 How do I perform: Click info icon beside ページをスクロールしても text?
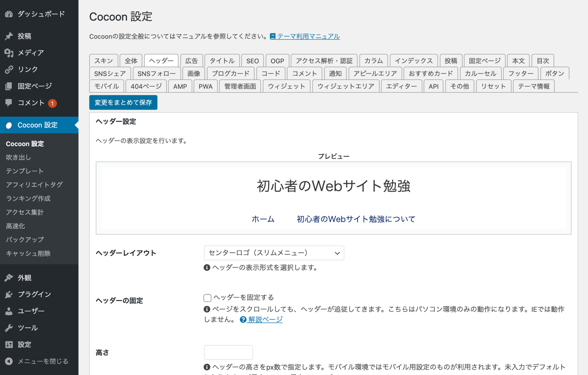[x=207, y=309]
